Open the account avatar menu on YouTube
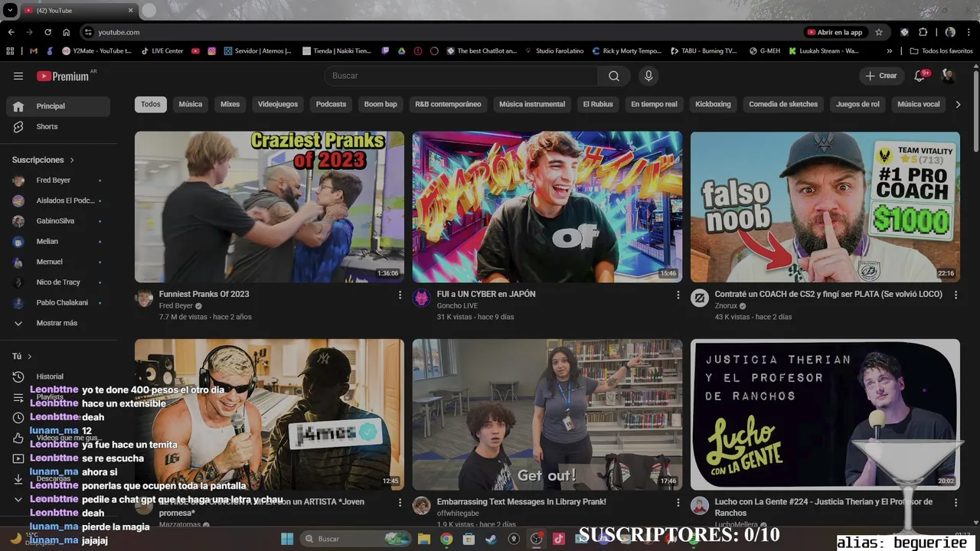The width and height of the screenshot is (980, 551). click(948, 76)
